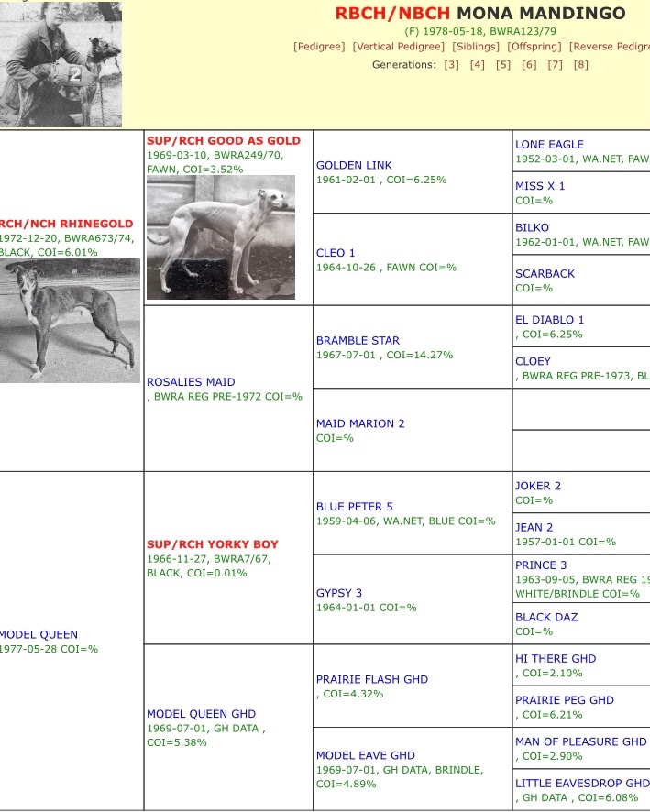Image resolution: width=650 pixels, height=812 pixels.
Task: Open CLOEY pedigree entry
Action: (533, 361)
